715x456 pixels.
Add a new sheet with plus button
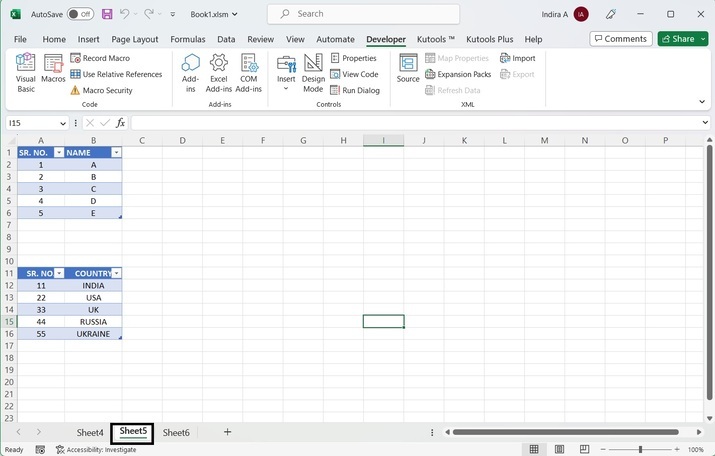click(227, 432)
